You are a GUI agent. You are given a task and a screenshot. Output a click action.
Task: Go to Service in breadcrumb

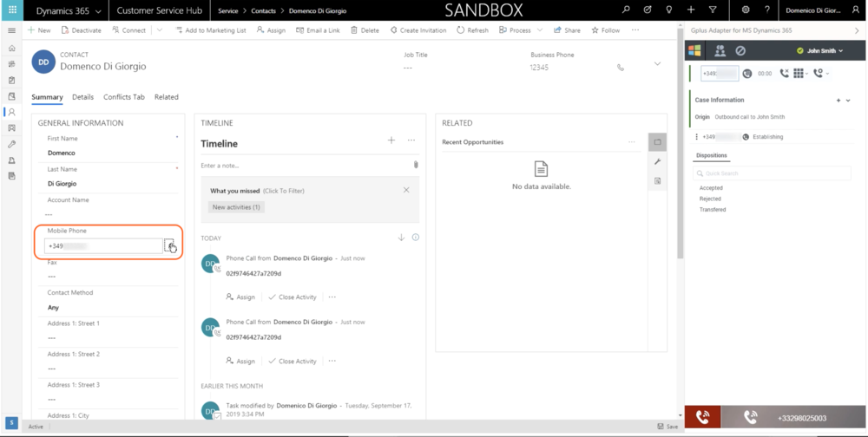click(228, 10)
